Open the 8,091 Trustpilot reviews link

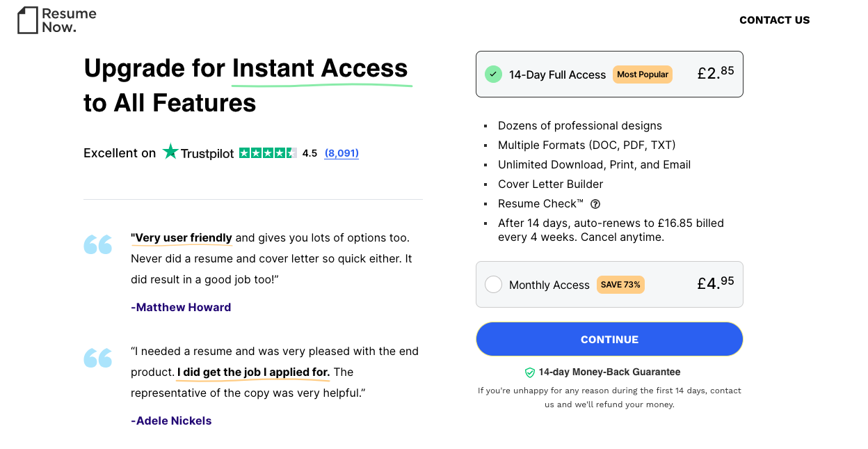click(341, 153)
